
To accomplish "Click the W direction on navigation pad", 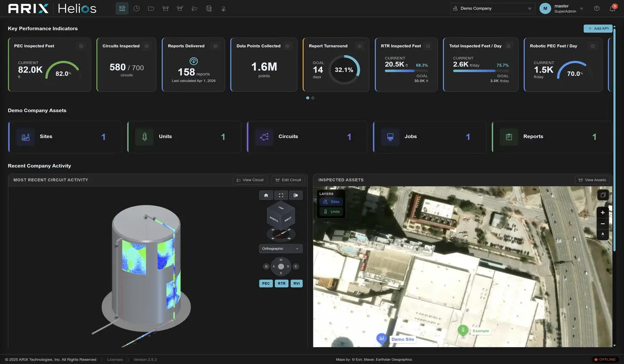I will point(281,260).
